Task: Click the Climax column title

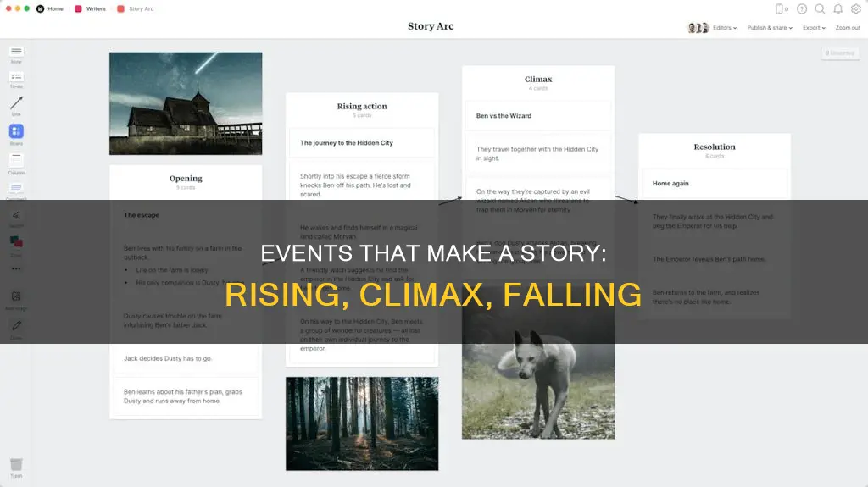Action: pyautogui.click(x=538, y=79)
